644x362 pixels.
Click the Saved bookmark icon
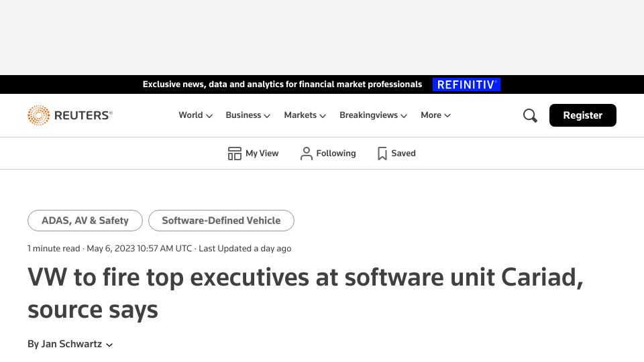[x=382, y=154]
